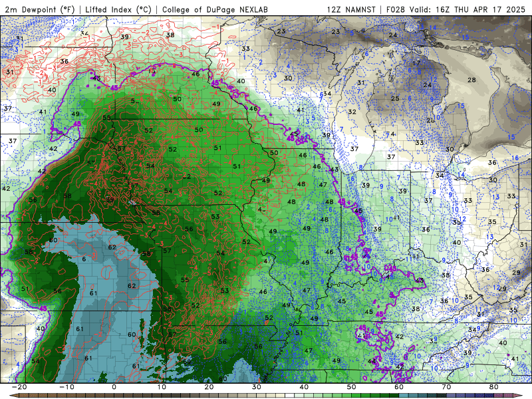Viewport: 532px width, 399px height.
Task: Click the 'Lifted Index (°C)' title text
Action: pos(118,9)
